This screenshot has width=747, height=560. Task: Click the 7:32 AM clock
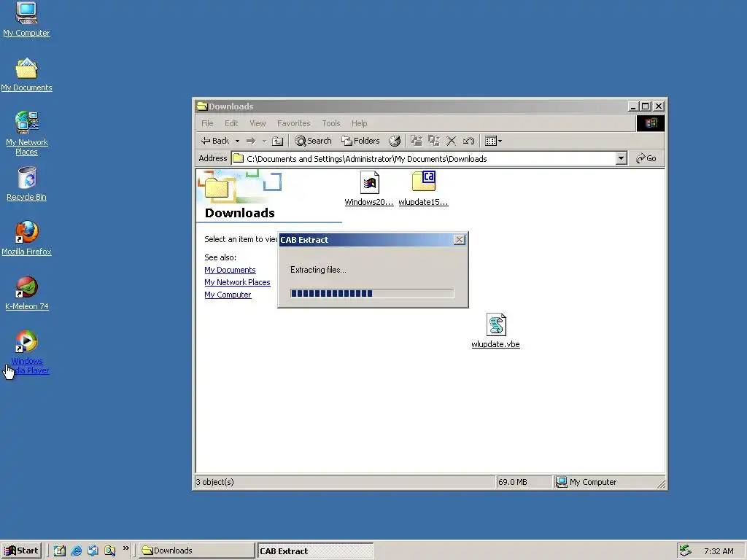pyautogui.click(x=719, y=551)
